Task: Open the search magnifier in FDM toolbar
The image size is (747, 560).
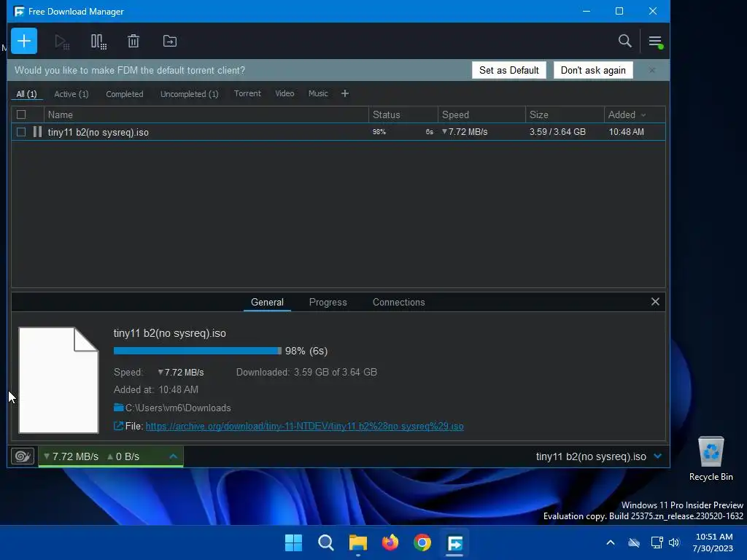Action: (x=624, y=41)
